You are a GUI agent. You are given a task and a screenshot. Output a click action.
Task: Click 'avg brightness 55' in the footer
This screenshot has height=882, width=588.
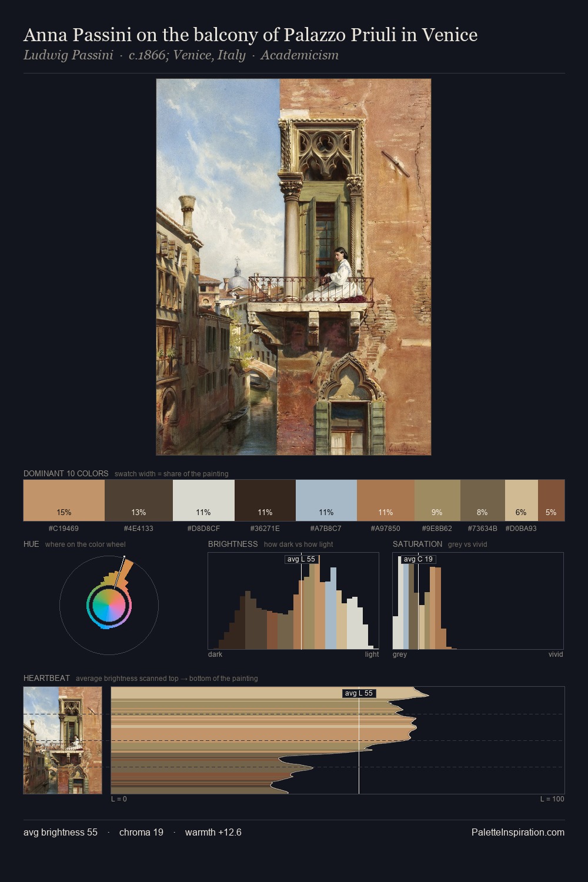pyautogui.click(x=61, y=832)
